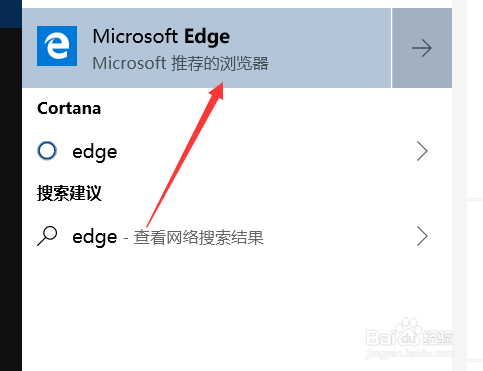Click the Cortana circle icon
Image resolution: width=483 pixels, height=371 pixels.
pyautogui.click(x=47, y=151)
